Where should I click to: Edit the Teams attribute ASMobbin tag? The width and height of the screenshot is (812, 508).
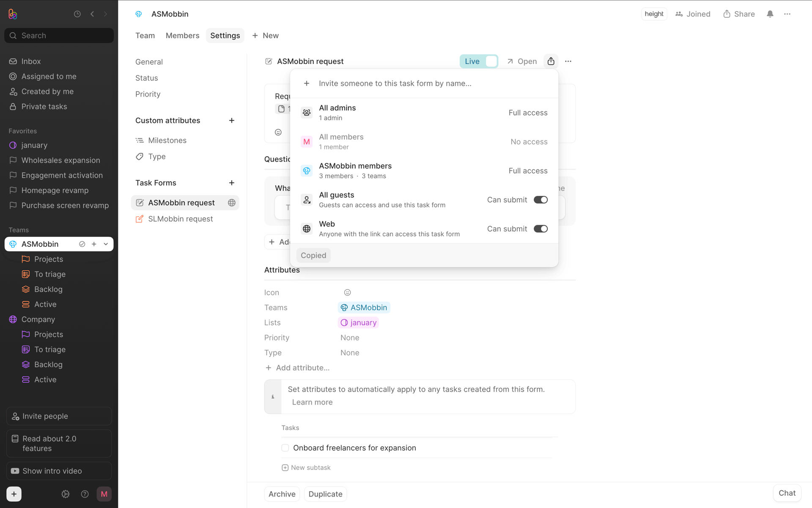[364, 308]
